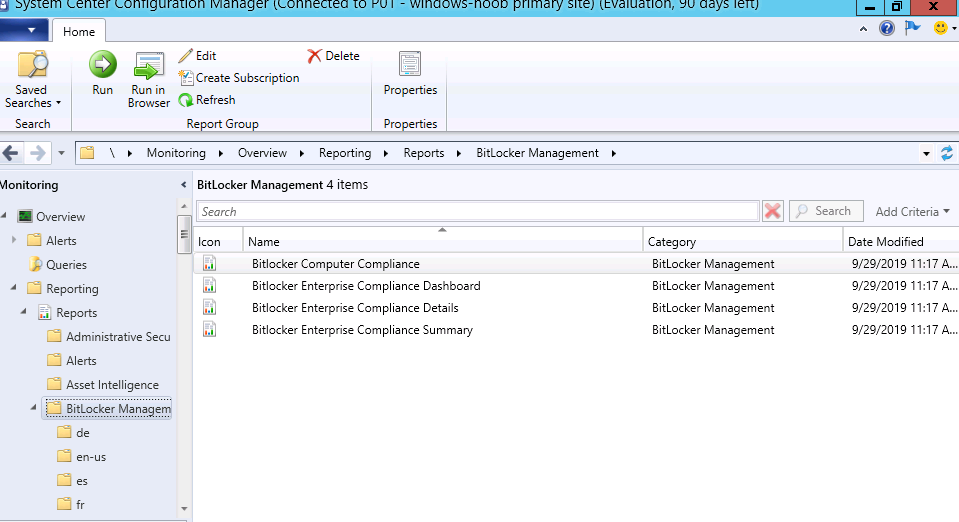Select Administrative Security reports folder

click(118, 337)
